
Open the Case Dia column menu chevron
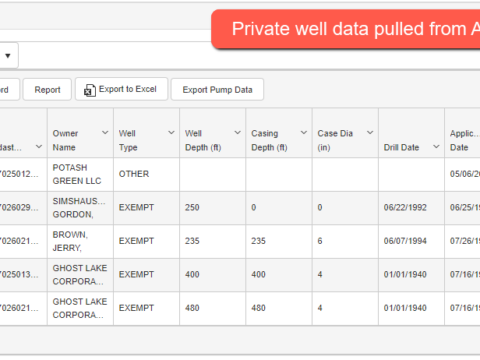(x=370, y=133)
